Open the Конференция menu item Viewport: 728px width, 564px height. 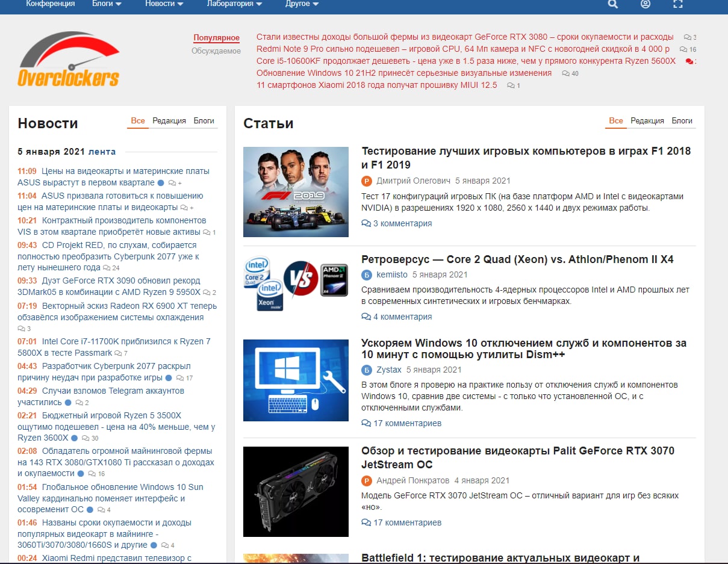[x=51, y=4]
